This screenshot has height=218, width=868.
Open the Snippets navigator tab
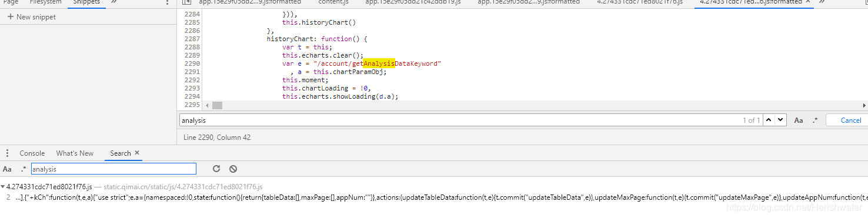click(86, 2)
